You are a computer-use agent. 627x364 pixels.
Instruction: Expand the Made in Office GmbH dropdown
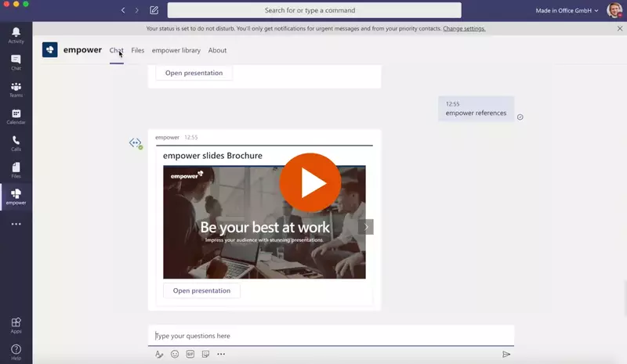[567, 10]
